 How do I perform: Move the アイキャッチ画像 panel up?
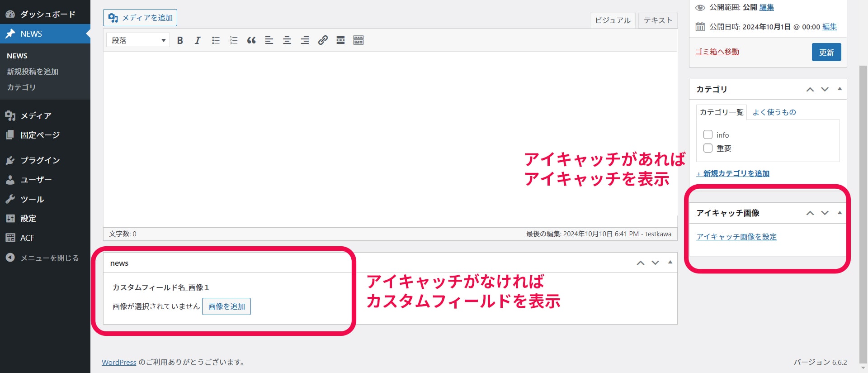(x=810, y=213)
